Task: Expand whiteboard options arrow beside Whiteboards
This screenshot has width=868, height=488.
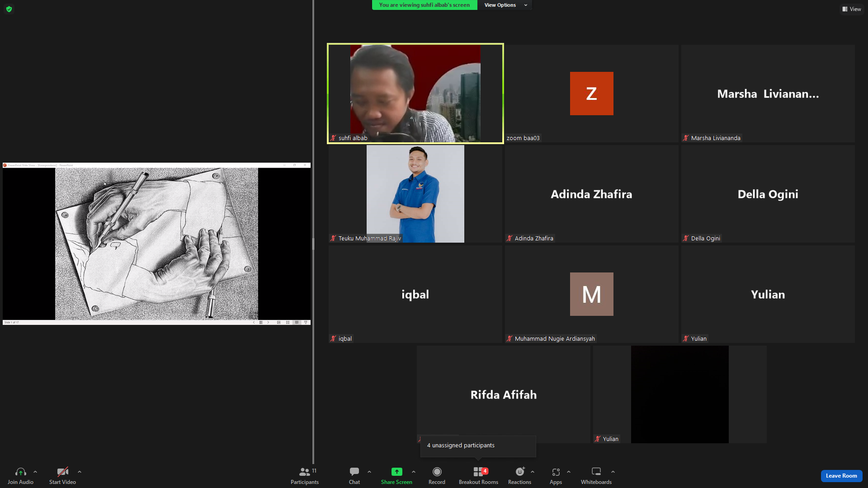Action: click(613, 472)
